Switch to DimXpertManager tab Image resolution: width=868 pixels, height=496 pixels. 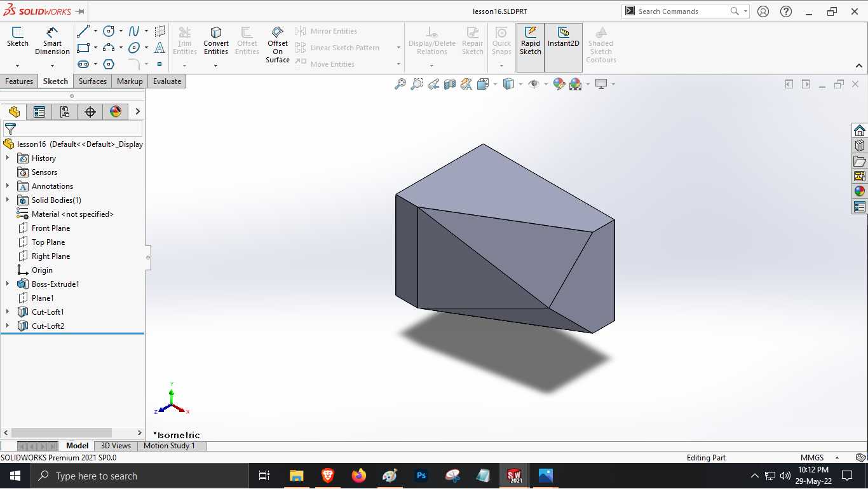[x=90, y=112]
